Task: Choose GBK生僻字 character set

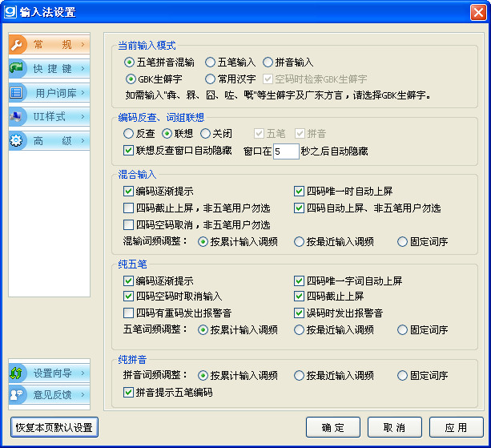Action: pyautogui.click(x=154, y=79)
